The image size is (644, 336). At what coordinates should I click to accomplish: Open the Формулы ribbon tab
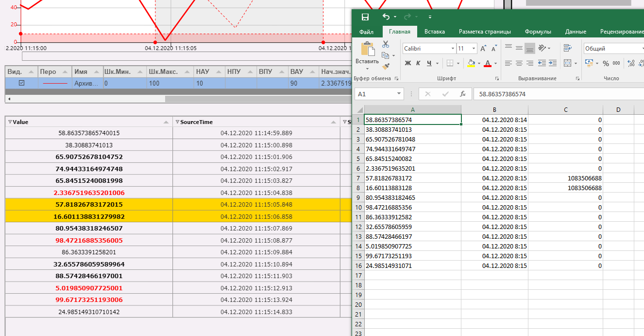pos(538,32)
